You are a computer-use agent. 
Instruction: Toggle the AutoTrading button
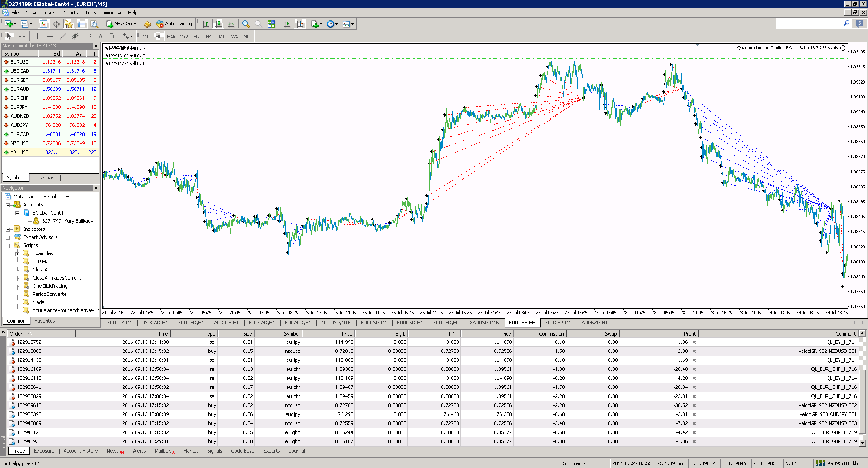click(174, 24)
